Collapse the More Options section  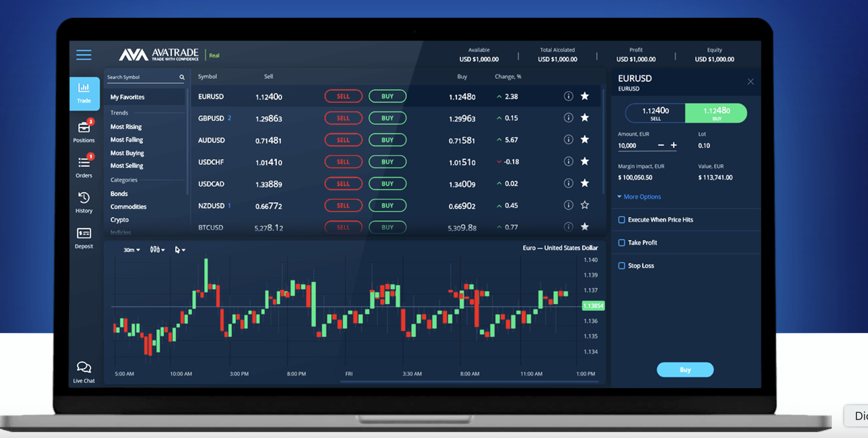(x=639, y=197)
